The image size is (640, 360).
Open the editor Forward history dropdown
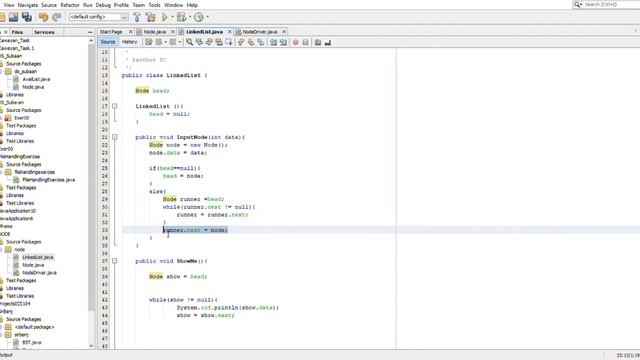tap(180, 42)
